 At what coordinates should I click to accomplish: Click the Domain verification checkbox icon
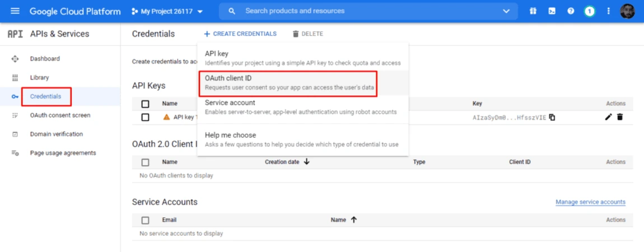tap(15, 134)
